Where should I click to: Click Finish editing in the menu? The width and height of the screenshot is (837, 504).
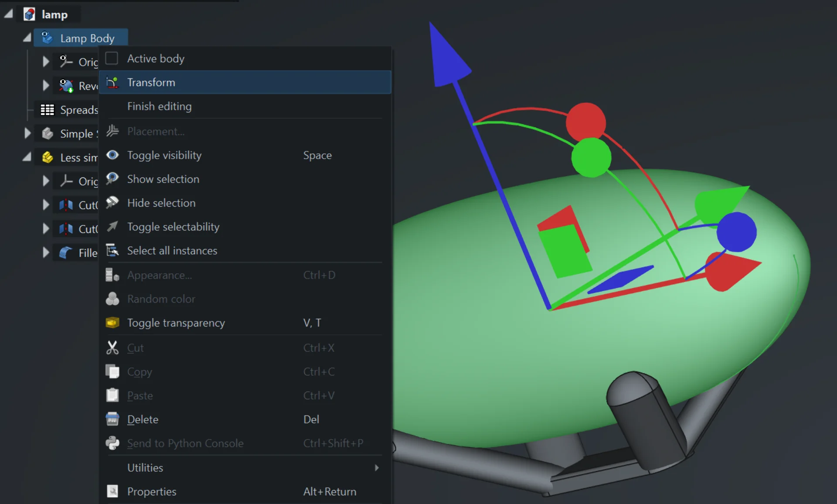coord(159,106)
